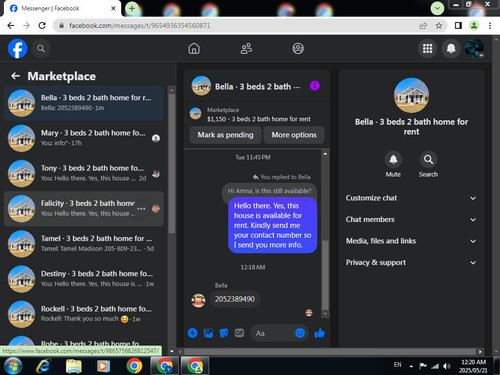500x375 pixels.
Task: Open Tamel conversation in Marketplace list
Action: pyautogui.click(x=84, y=244)
